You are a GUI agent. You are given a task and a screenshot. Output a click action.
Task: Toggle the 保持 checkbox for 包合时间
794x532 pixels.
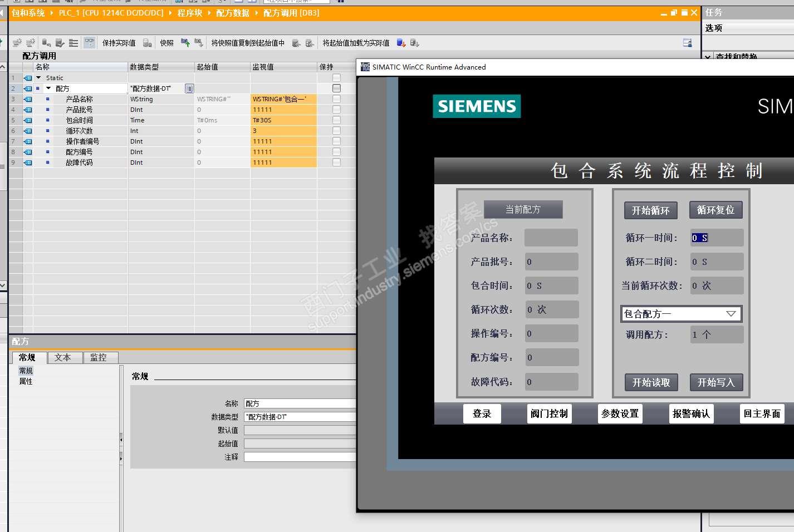(x=336, y=120)
